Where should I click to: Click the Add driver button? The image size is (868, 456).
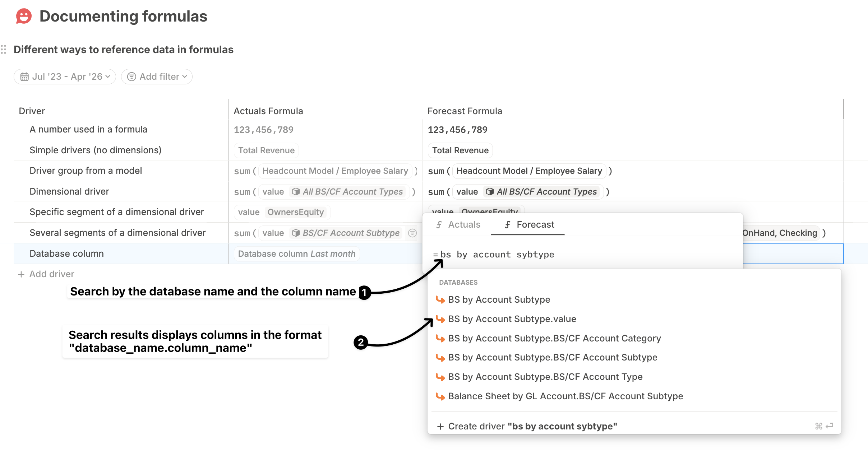[46, 274]
